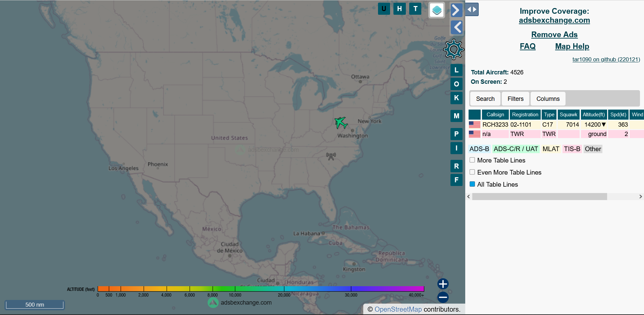Collapse sidebar with left chevron button

[x=457, y=27]
